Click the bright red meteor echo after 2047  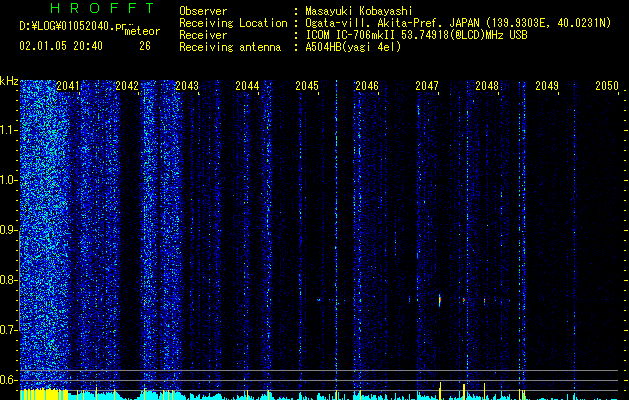click(x=440, y=300)
